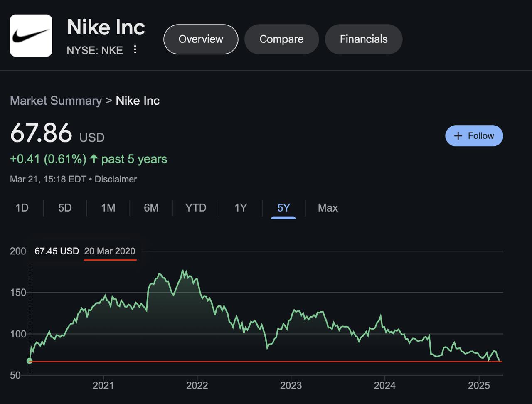Click the 20 Mar 2020 tooltip date
This screenshot has height=404, width=532.
110,251
